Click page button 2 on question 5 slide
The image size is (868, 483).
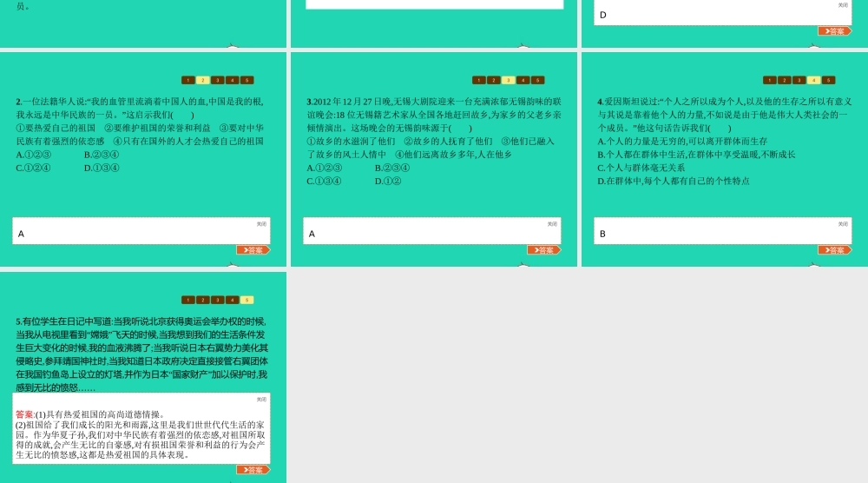(202, 301)
